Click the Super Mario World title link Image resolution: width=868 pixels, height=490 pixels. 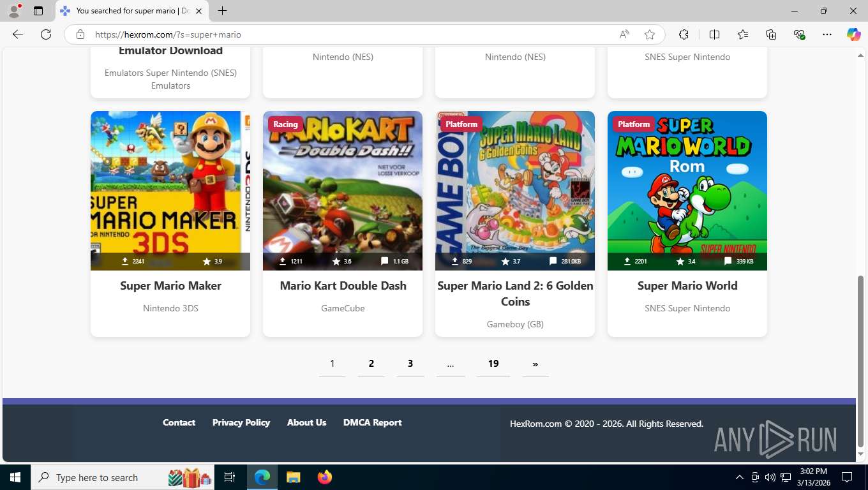click(x=687, y=286)
